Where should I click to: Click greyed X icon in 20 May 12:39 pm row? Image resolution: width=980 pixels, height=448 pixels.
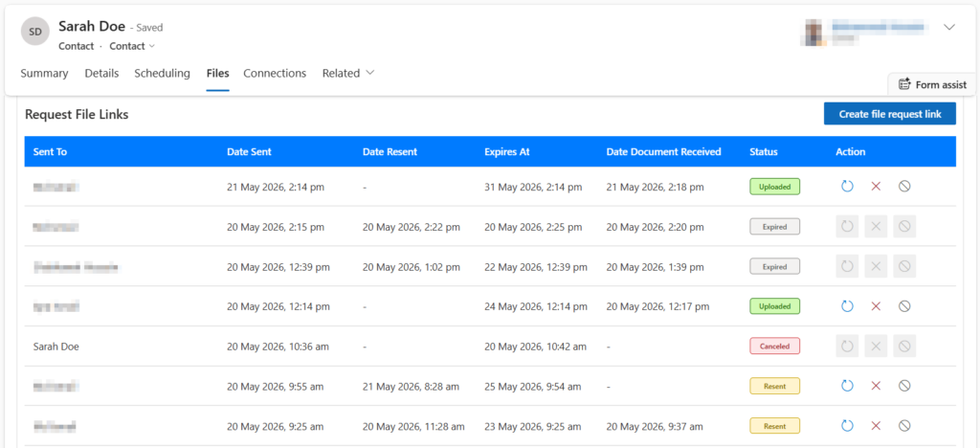pos(876,266)
